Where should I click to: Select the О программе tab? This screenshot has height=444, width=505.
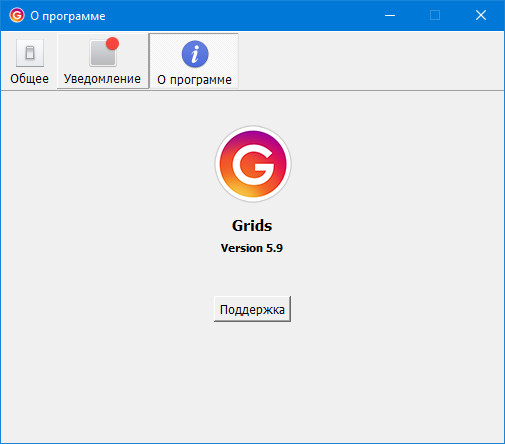click(x=194, y=61)
